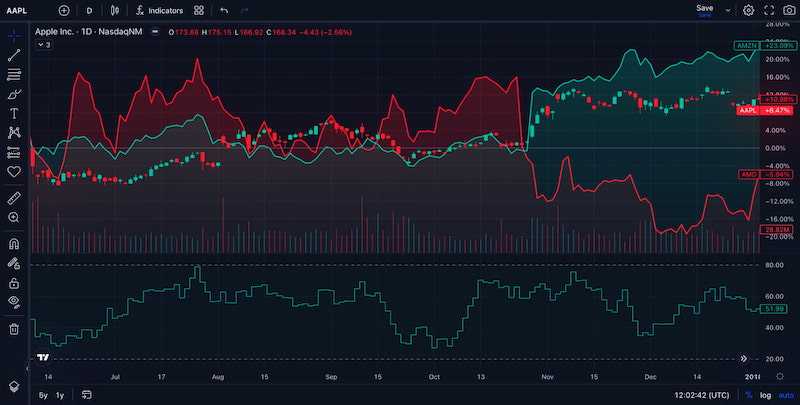Toggle lock all drawing tools
The height and width of the screenshot is (405, 800).
14,283
